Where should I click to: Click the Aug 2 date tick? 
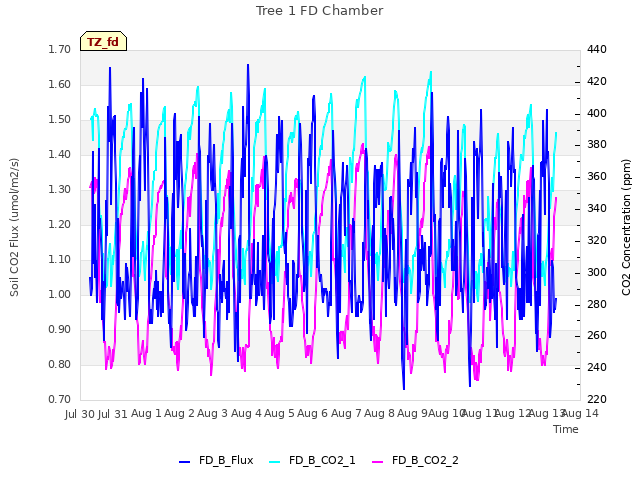click(x=180, y=413)
